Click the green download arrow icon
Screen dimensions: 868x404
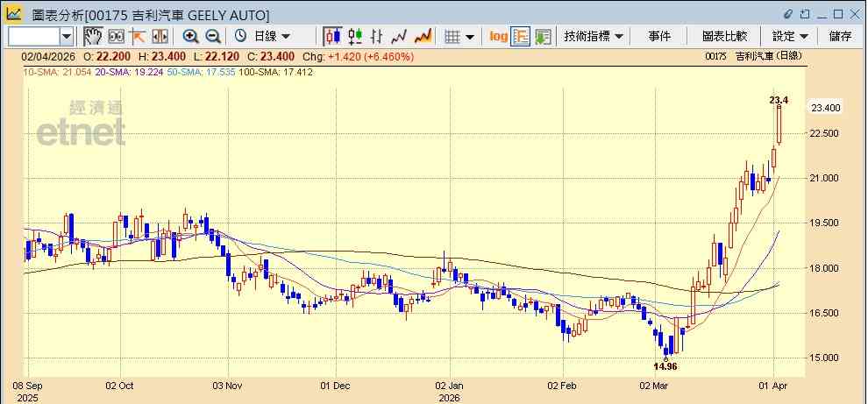coord(543,37)
